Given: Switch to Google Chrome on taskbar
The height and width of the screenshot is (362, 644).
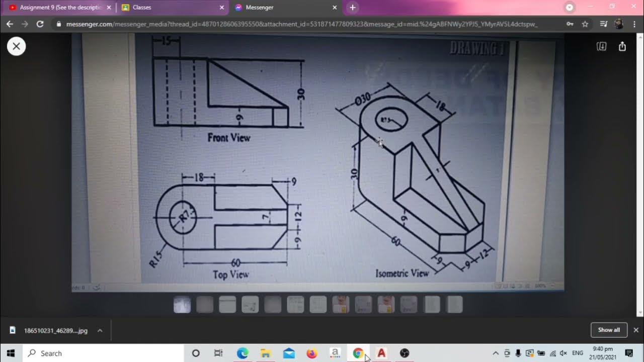Looking at the screenshot, I should [358, 353].
